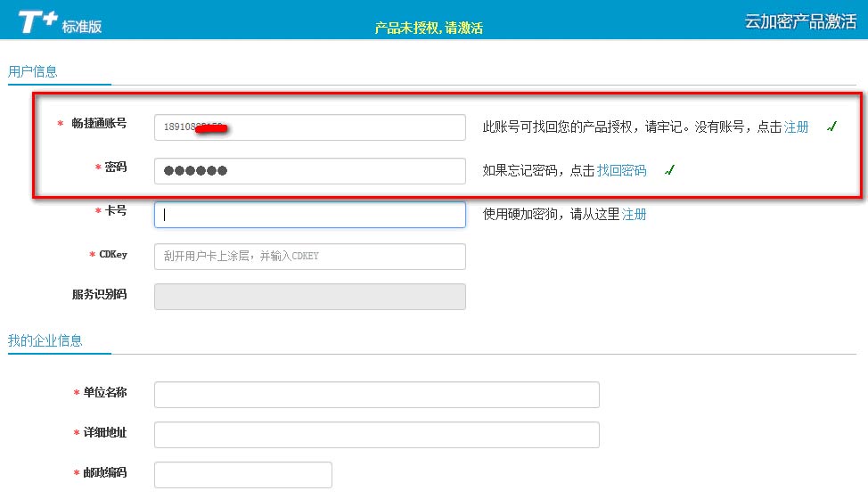Click the 详细地址 label
This screenshot has height=499, width=868.
pos(104,432)
